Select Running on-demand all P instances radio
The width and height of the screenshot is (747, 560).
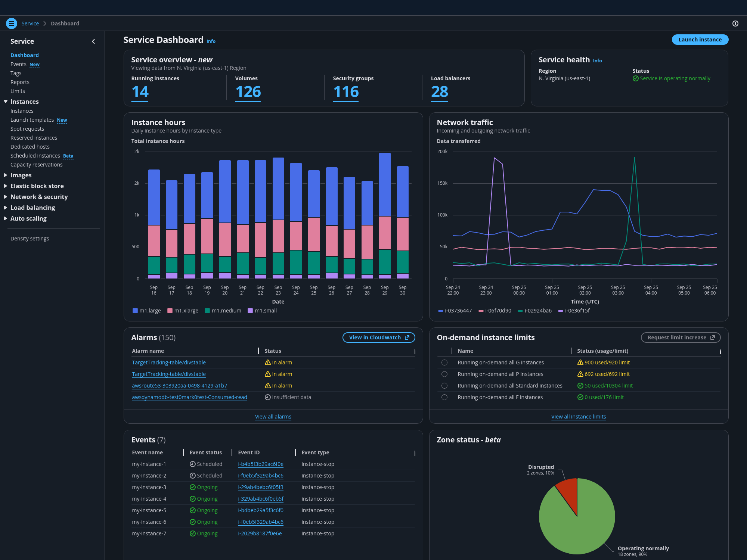(444, 374)
